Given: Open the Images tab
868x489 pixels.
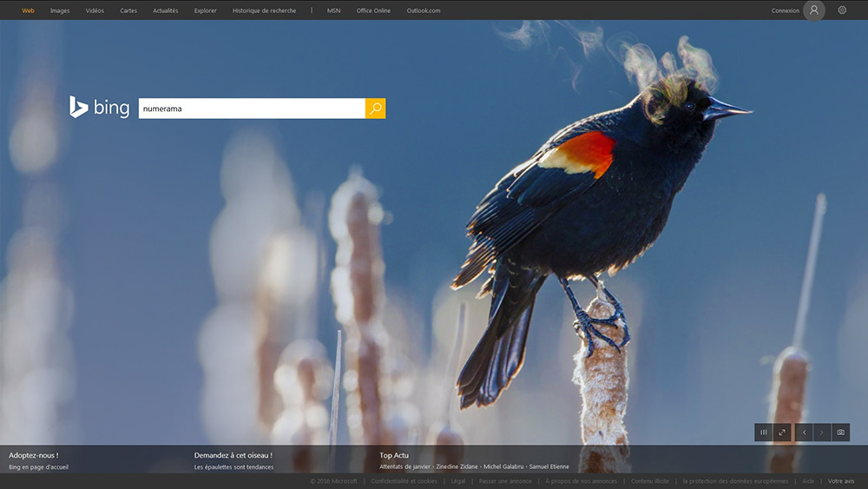Looking at the screenshot, I should (60, 10).
